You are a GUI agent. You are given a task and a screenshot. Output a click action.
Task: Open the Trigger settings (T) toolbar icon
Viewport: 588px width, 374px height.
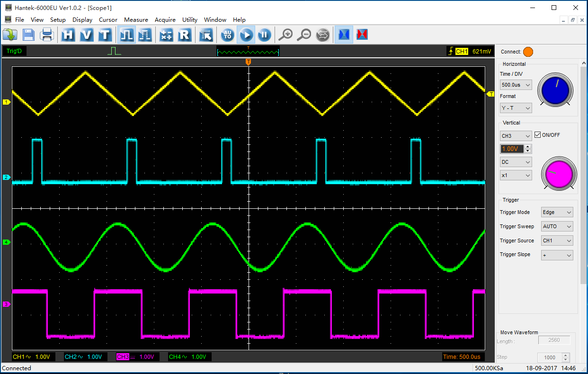click(x=105, y=35)
